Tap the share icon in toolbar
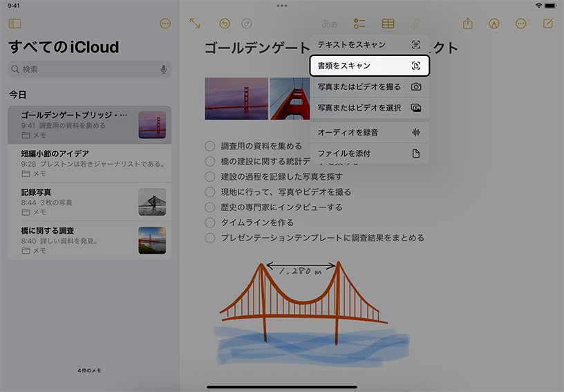The height and width of the screenshot is (392, 564). pos(468,24)
